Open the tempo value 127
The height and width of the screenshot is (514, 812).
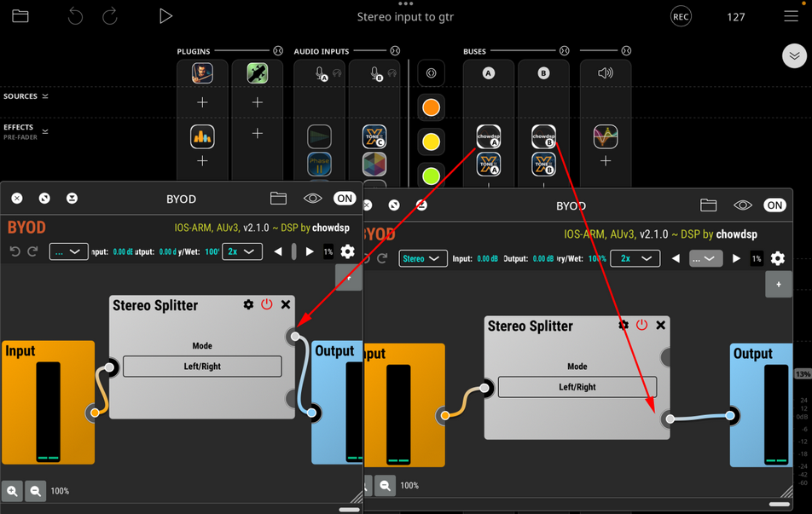tap(735, 17)
